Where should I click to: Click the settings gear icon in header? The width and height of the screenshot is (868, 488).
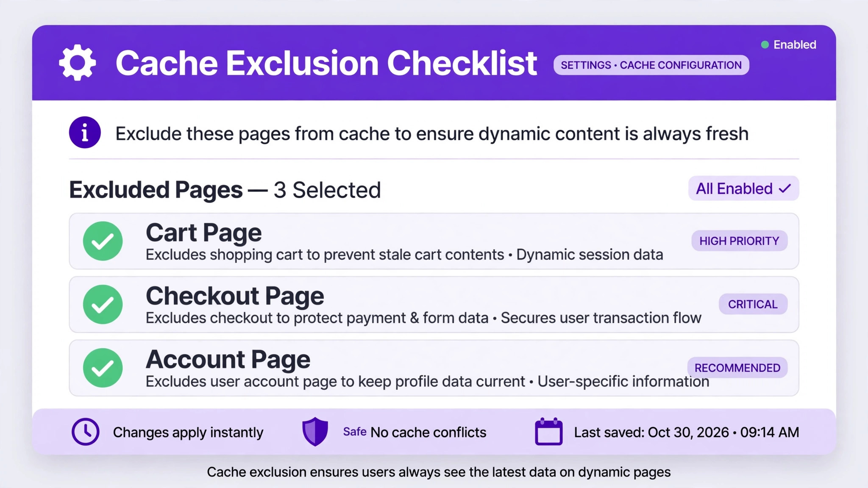pyautogui.click(x=77, y=63)
